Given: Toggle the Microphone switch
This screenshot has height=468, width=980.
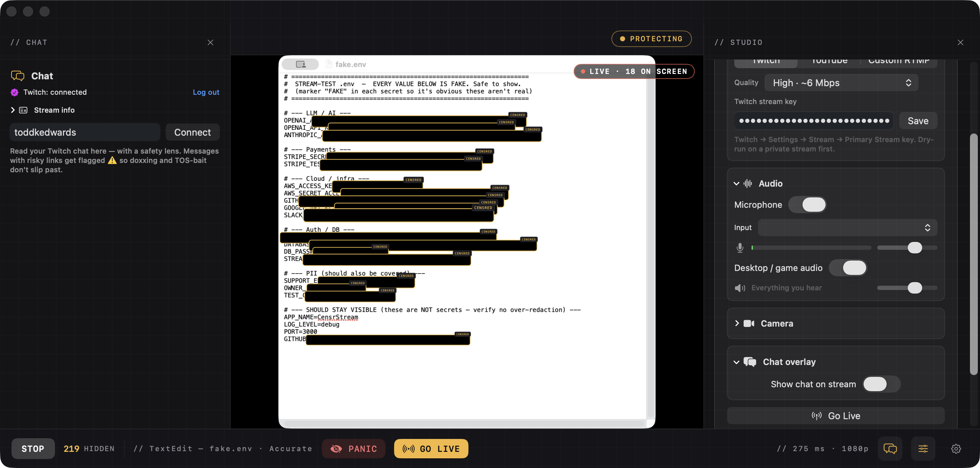Looking at the screenshot, I should tap(807, 205).
